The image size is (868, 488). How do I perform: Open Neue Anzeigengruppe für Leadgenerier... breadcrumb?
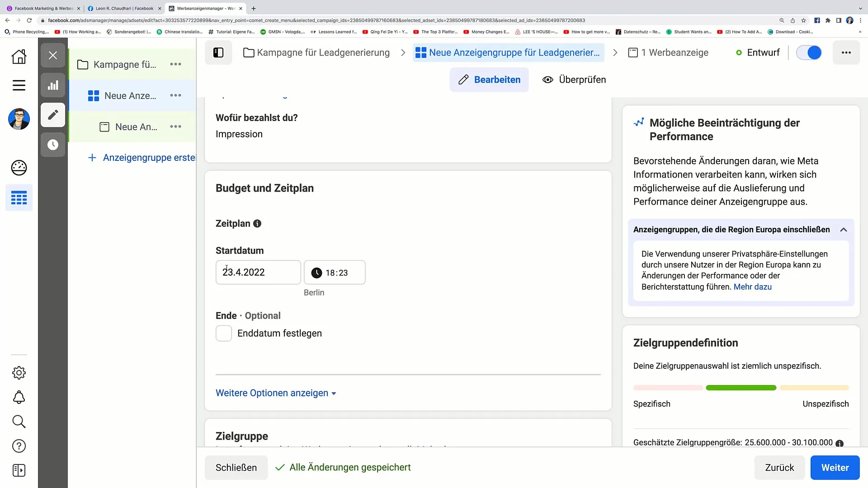tap(508, 52)
